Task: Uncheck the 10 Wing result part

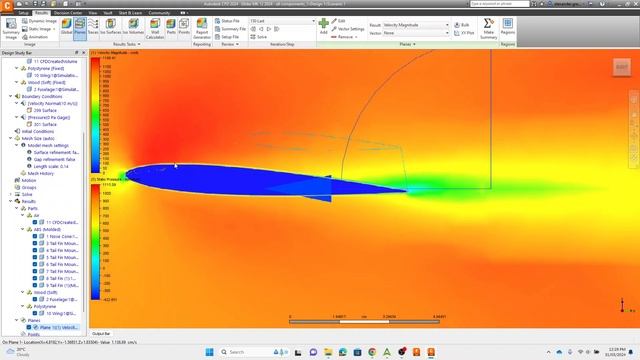Action: (35, 313)
